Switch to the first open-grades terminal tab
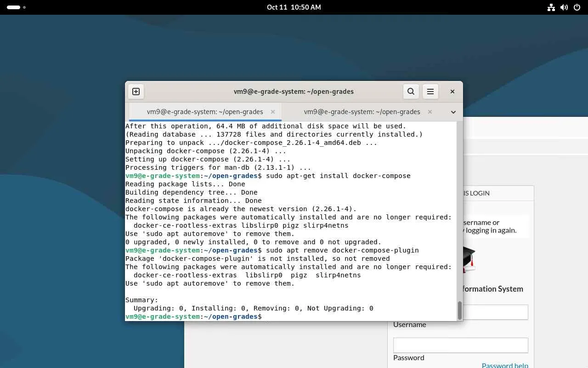Viewport: 588px width, 368px height. 205,112
